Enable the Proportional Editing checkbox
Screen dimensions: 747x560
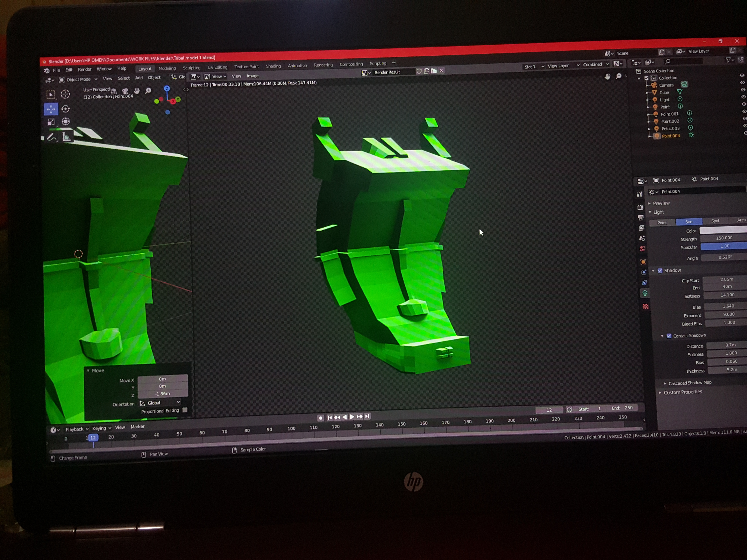(x=185, y=410)
